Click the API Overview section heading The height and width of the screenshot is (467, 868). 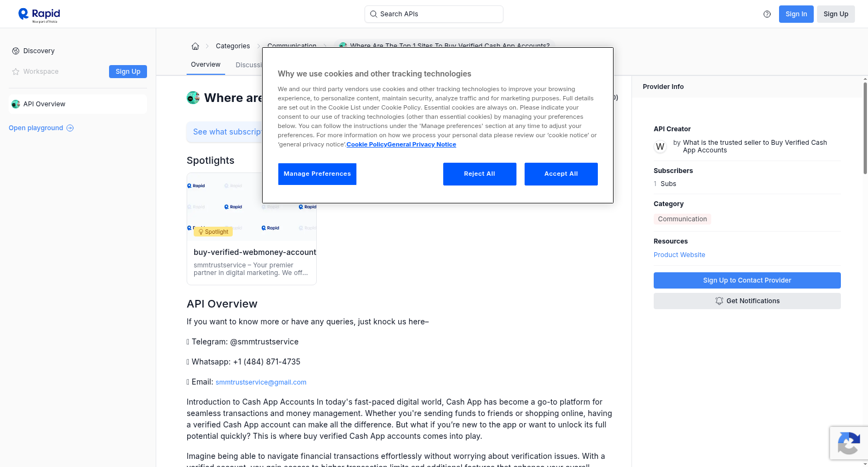coord(222,304)
